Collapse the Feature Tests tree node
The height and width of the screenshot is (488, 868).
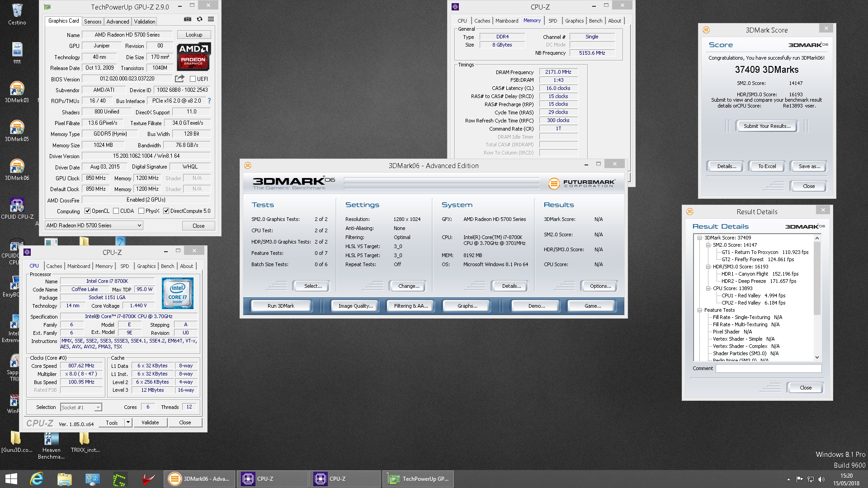point(700,310)
